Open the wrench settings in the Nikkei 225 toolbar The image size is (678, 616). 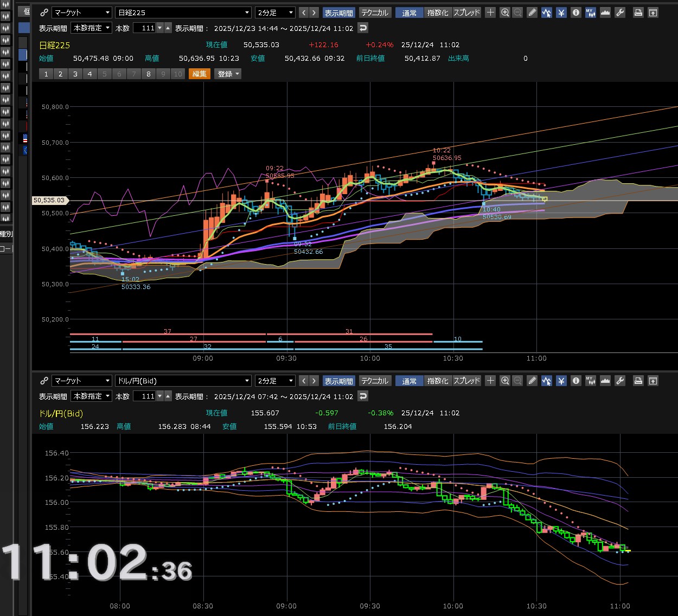(x=620, y=12)
